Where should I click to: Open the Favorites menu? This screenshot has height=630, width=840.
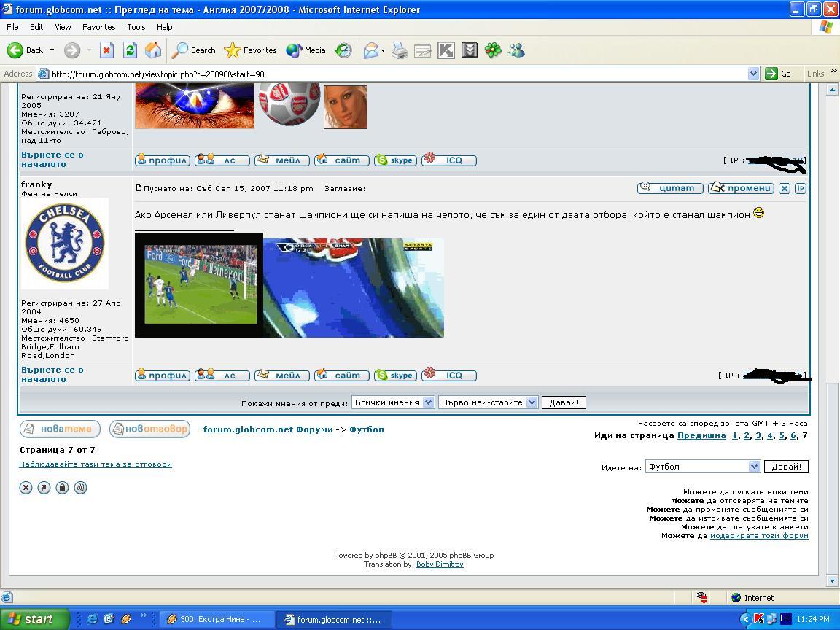[98, 27]
